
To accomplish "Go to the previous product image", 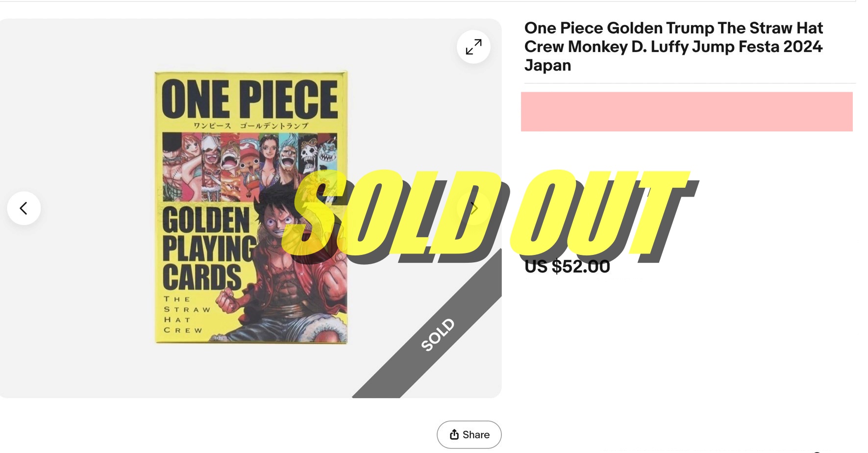I will pyautogui.click(x=24, y=208).
